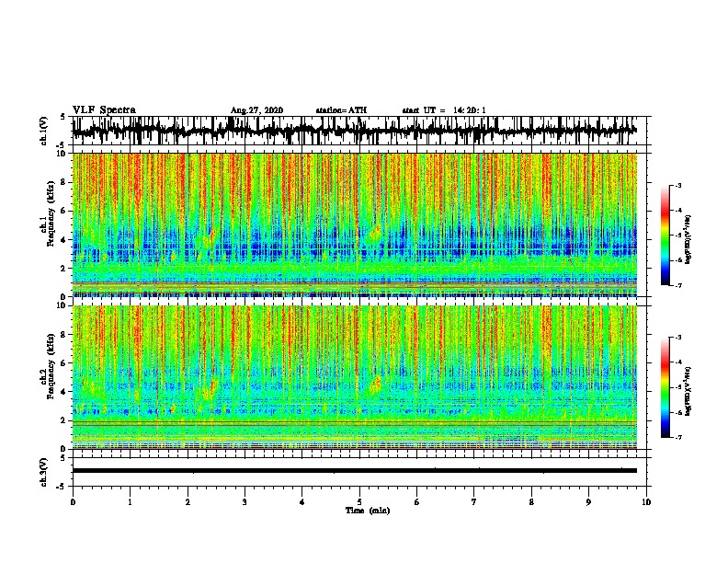Click the whistler burst near minute 5 in ch.2
This screenshot has height=563, width=728.
pos(374,385)
